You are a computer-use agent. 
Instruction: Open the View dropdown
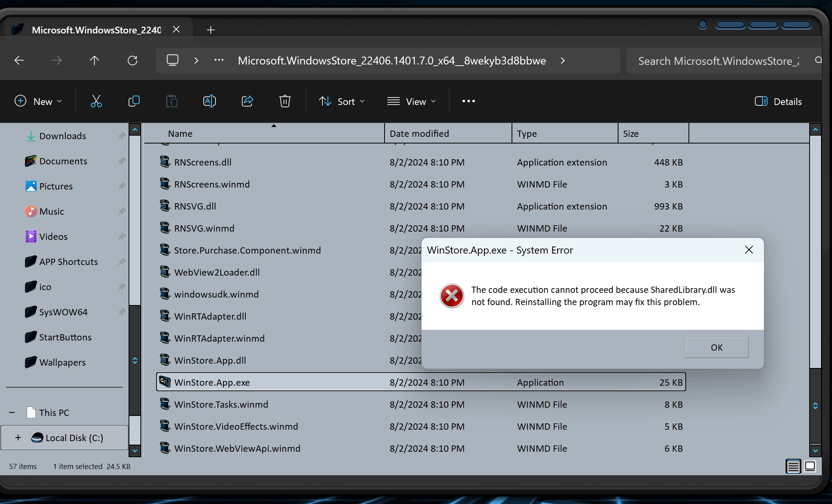411,101
